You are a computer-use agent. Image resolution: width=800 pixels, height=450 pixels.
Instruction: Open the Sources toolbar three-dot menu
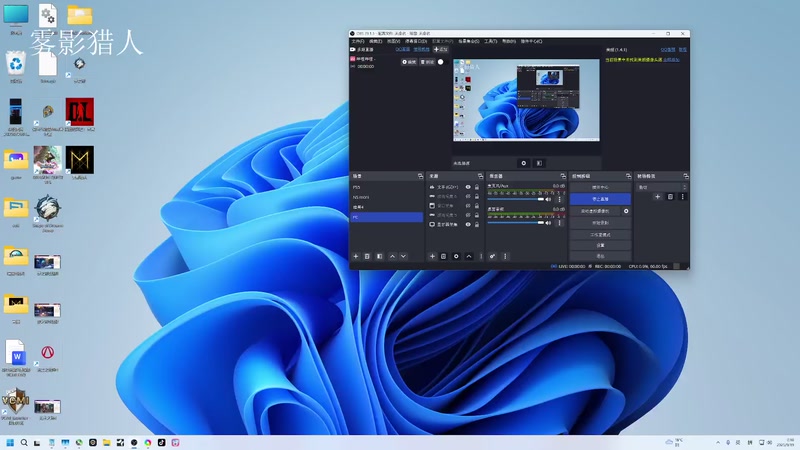coord(481,256)
